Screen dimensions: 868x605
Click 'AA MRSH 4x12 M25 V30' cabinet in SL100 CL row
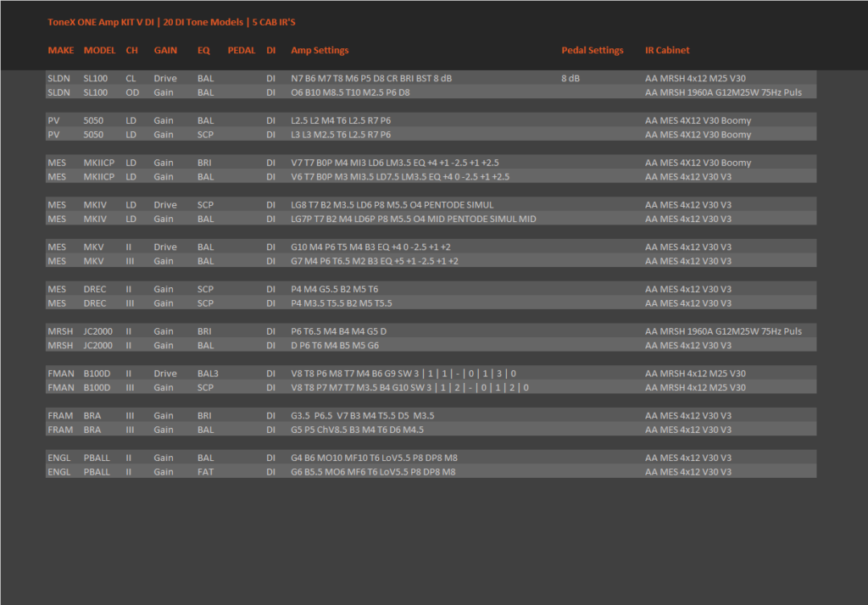695,79
